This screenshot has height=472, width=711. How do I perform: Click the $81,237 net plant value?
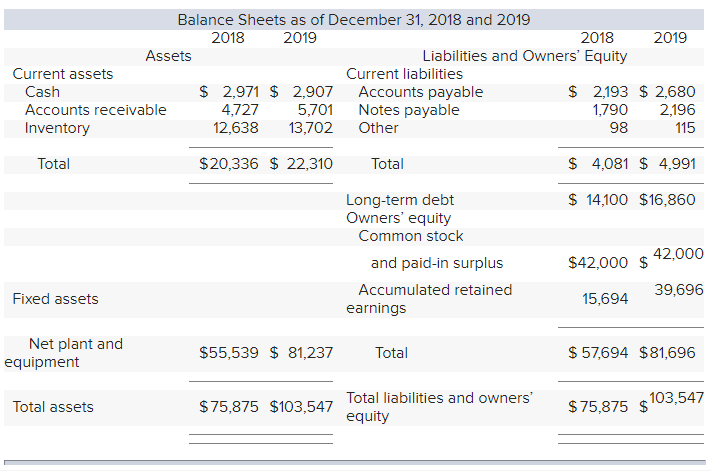[301, 352]
